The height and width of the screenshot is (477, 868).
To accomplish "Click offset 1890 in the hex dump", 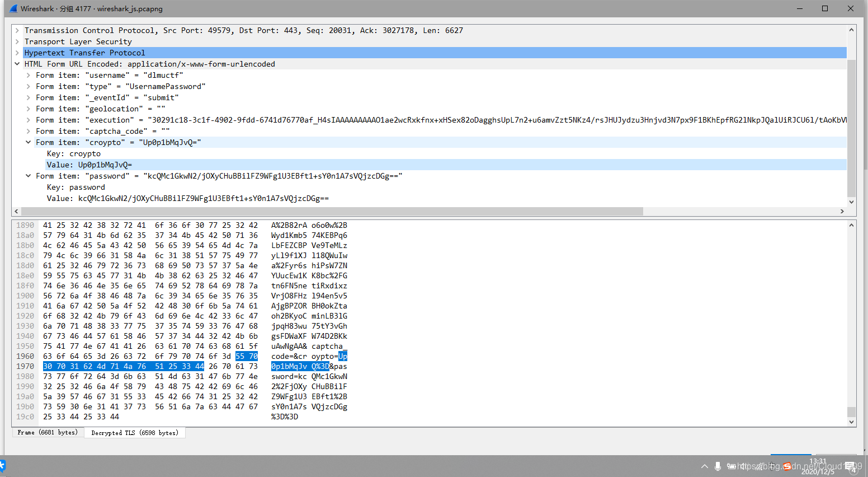I will (25, 225).
